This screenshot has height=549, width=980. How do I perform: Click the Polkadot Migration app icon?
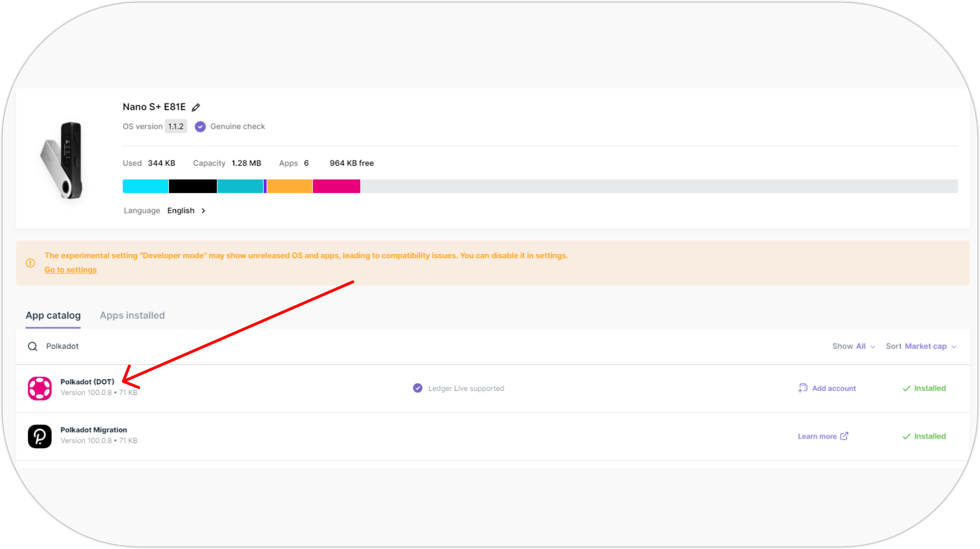tap(40, 436)
